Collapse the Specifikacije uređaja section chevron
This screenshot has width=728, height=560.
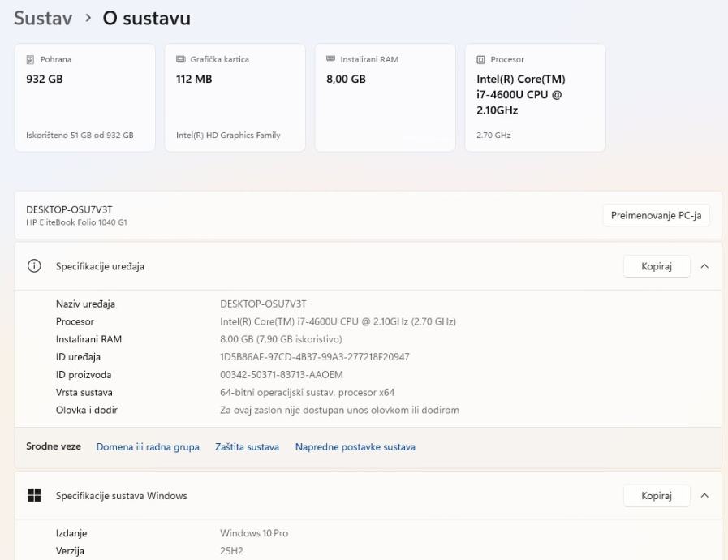click(x=704, y=266)
